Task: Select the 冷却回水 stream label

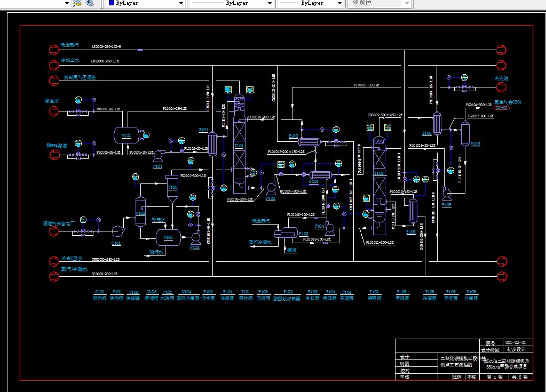Action: click(72, 259)
